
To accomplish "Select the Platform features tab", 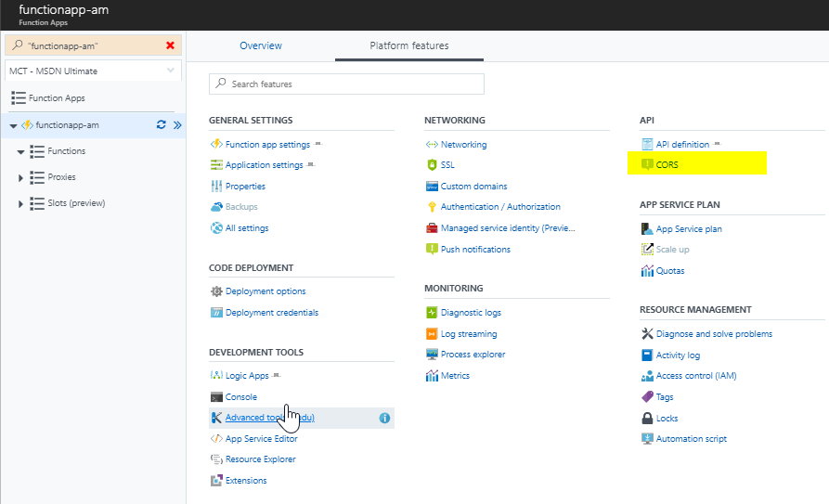I will coord(409,45).
